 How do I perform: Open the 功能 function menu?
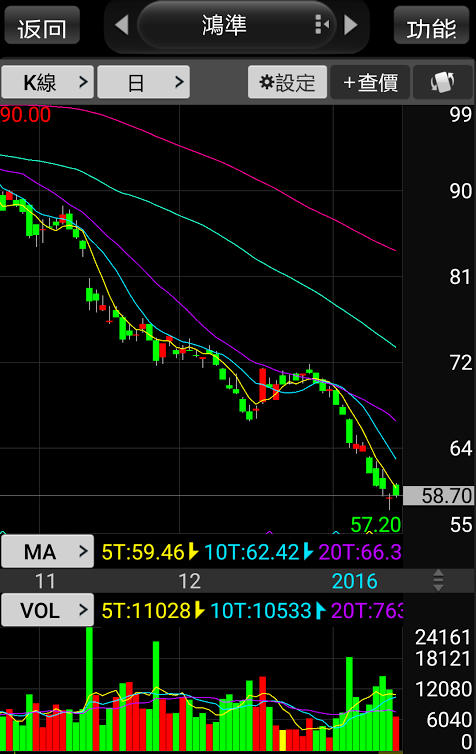coord(431,26)
